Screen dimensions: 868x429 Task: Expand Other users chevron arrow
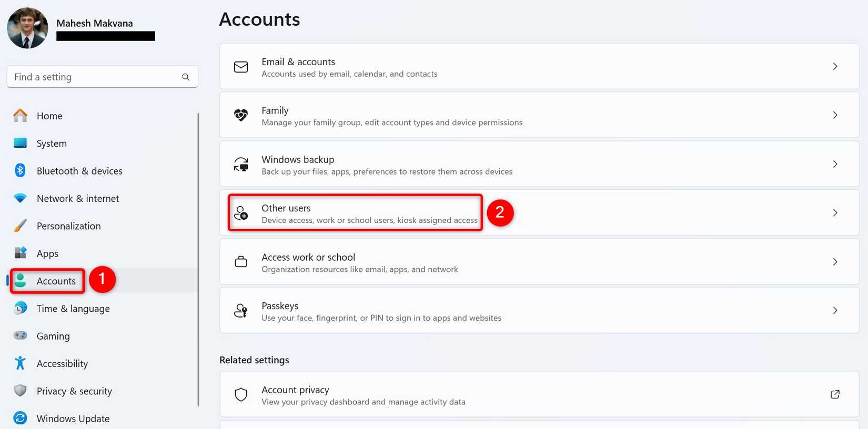pos(835,213)
